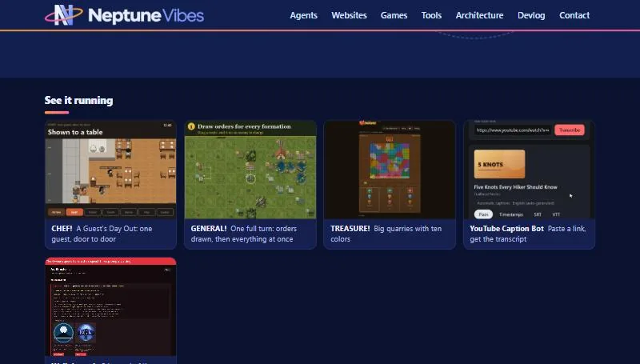640x364 pixels.
Task: Open the red-bannered dark card thumbnail
Action: pyautogui.click(x=110, y=307)
